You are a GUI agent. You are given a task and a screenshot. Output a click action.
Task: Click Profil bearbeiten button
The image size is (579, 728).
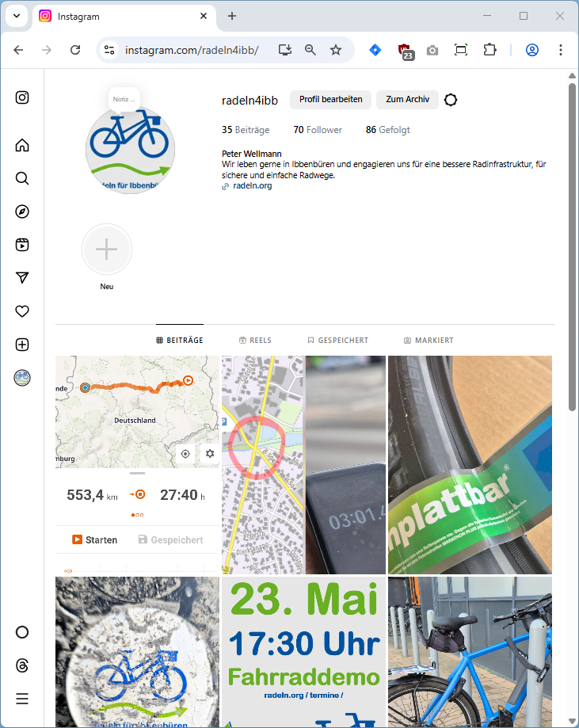click(330, 99)
